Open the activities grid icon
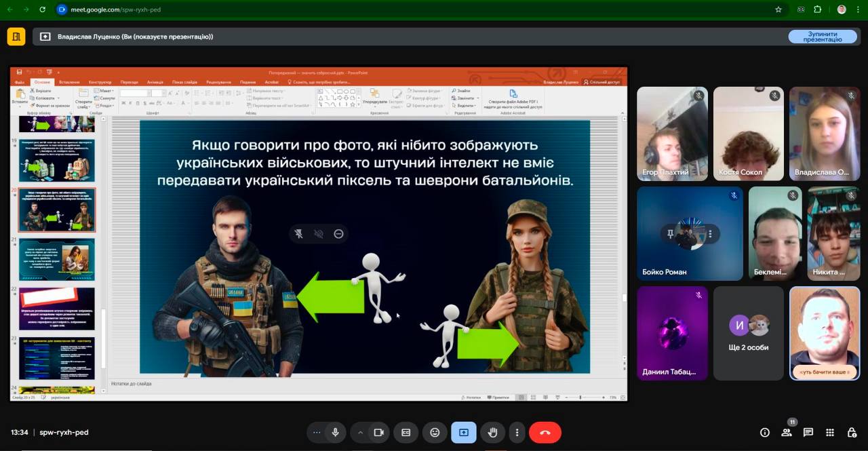This screenshot has height=451, width=868. (x=830, y=432)
